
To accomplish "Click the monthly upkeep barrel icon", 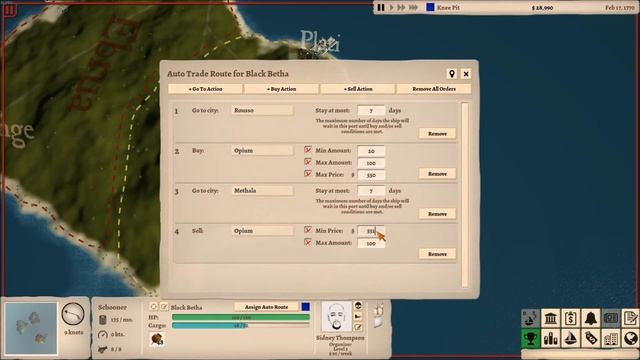I will [x=103, y=320].
